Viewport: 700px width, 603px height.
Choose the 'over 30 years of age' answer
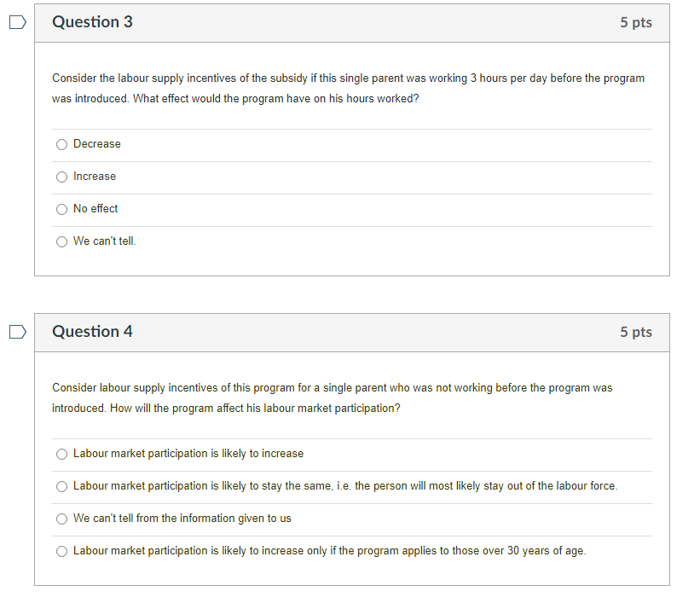(61, 551)
